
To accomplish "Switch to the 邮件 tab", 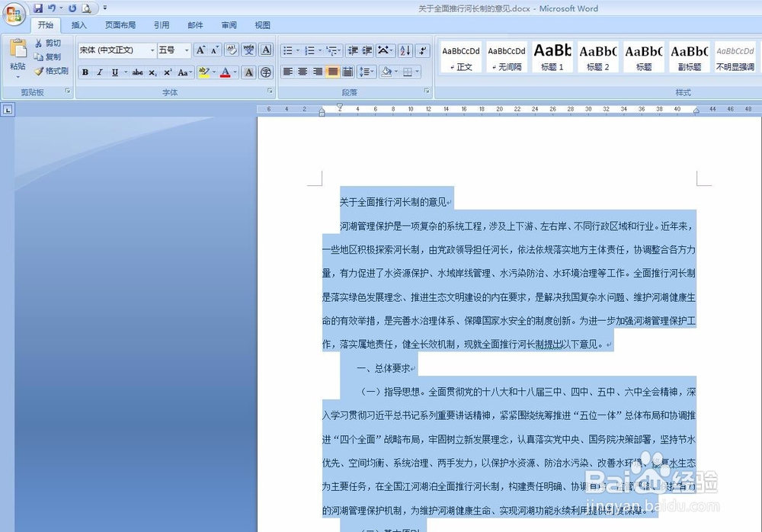I will (195, 25).
